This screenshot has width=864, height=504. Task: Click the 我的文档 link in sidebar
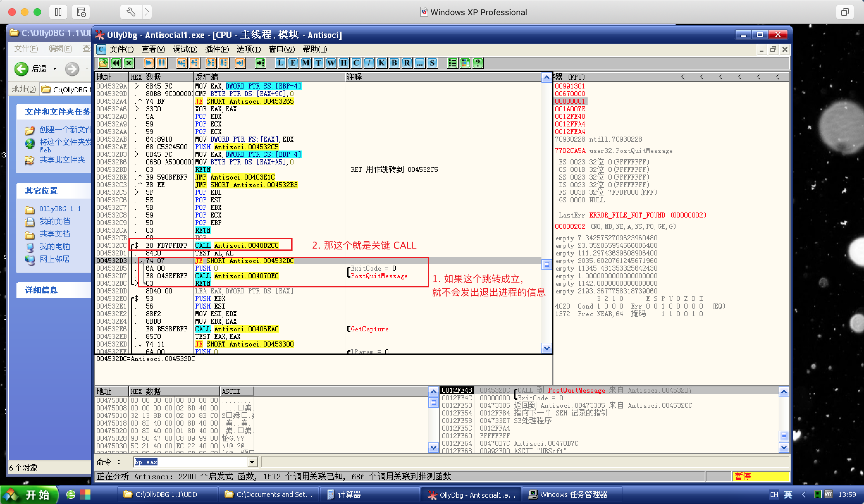coord(54,221)
